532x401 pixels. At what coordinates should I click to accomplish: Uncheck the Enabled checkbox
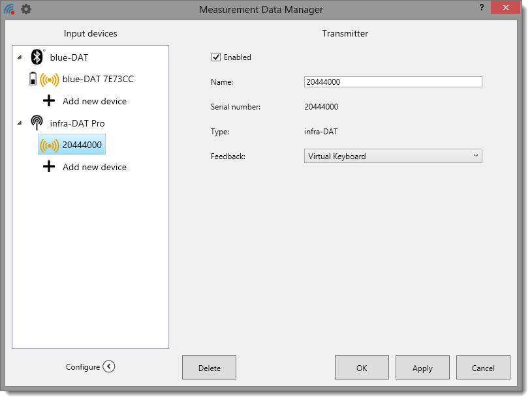pos(216,57)
